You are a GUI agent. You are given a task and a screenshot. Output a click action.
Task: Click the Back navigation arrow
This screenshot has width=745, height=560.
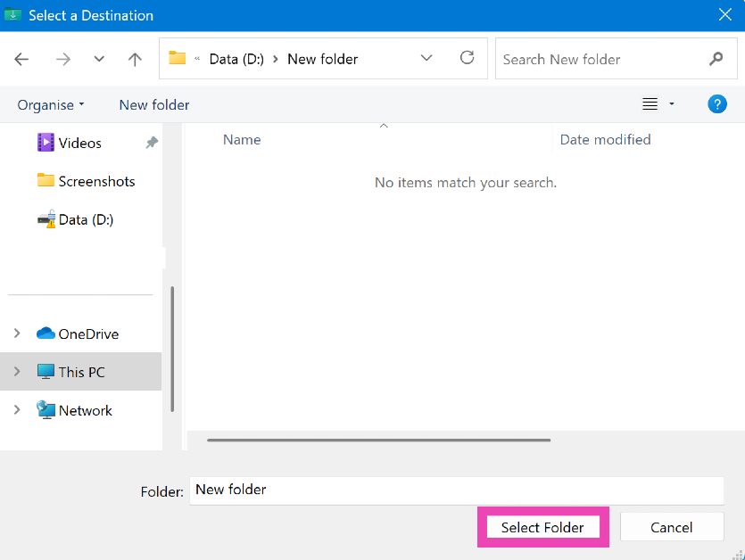(21, 59)
